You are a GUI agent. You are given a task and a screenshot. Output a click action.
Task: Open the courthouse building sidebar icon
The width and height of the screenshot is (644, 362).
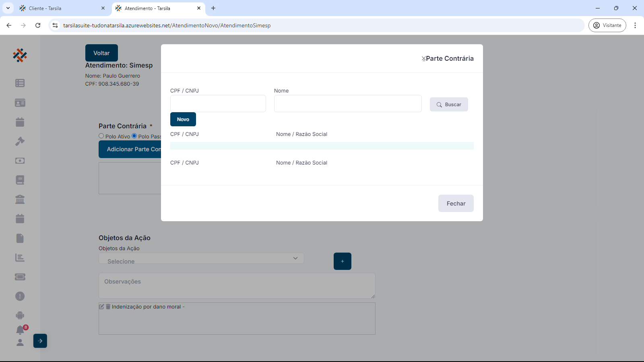[x=20, y=200]
